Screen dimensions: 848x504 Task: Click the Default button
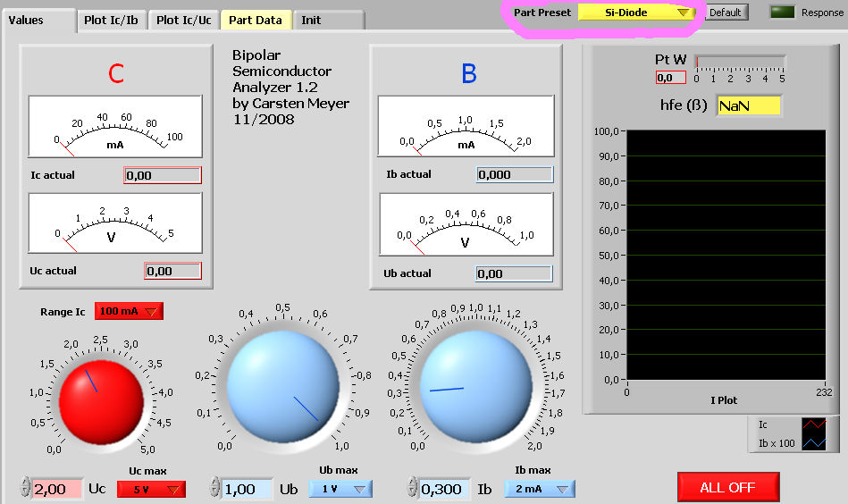(x=725, y=13)
